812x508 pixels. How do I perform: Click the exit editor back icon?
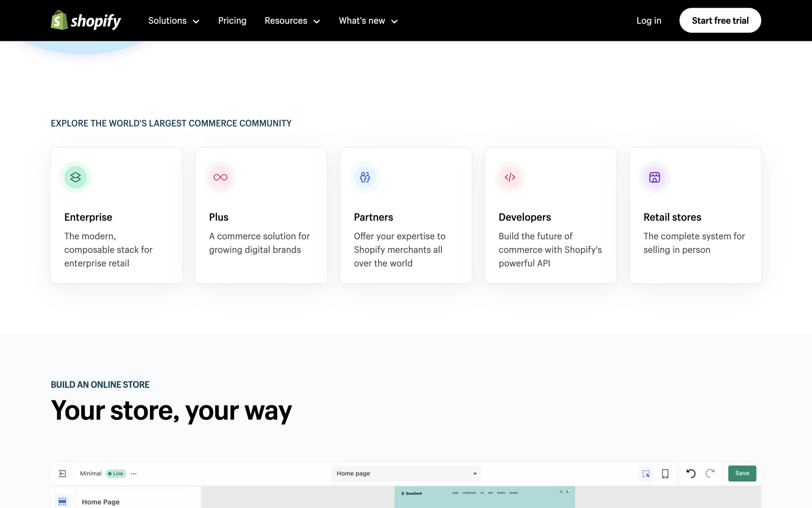click(63, 473)
